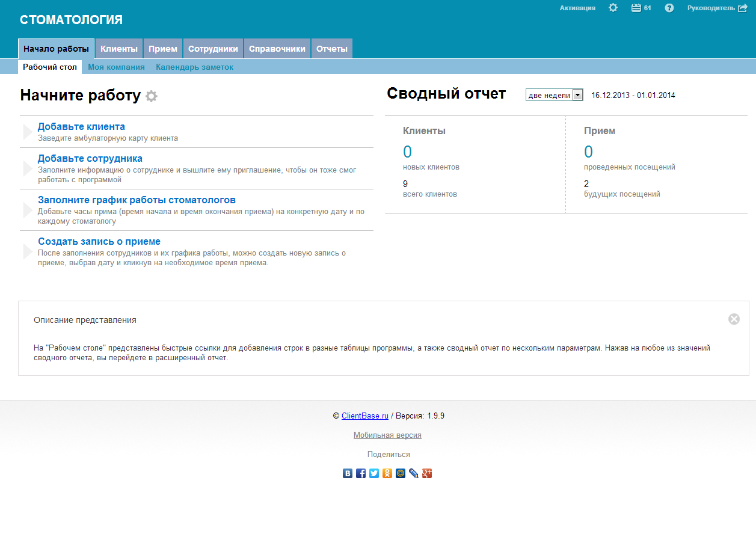
Task: Share via the Twitter icon
Action: pos(374,473)
